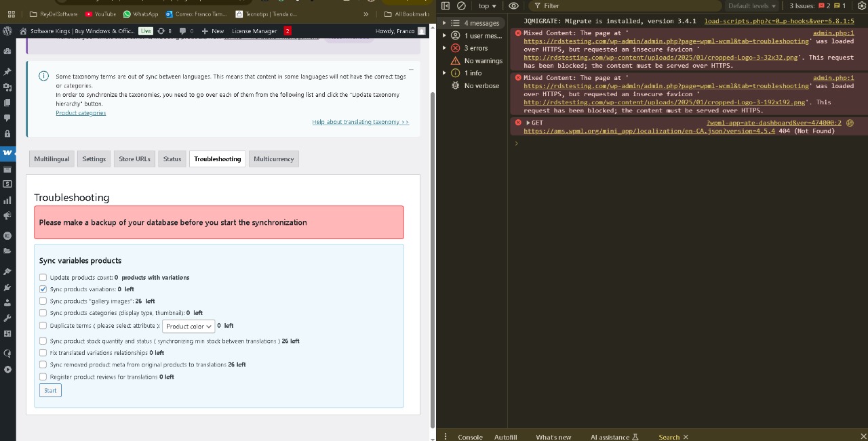Open Help about translating taxonomy link
This screenshot has width=868, height=441.
[x=361, y=122]
